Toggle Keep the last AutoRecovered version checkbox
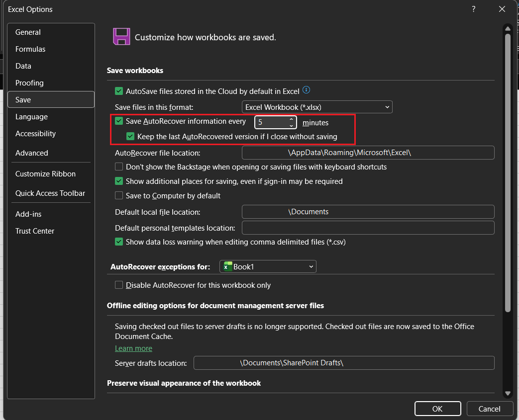The width and height of the screenshot is (519, 420). tap(130, 136)
